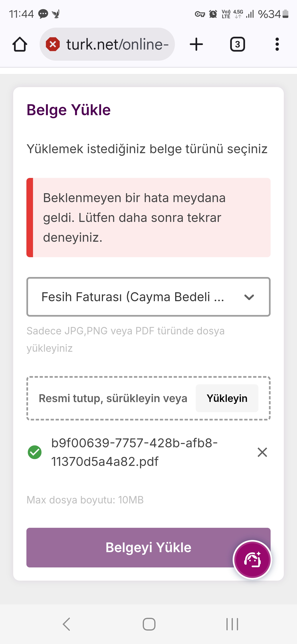
Task: Tap the red site security warning icon
Action: coord(53,45)
